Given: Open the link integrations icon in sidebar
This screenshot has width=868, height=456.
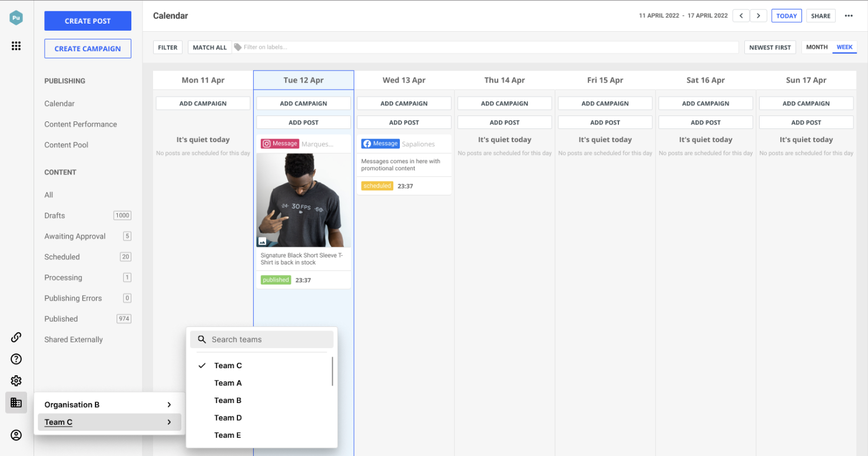Looking at the screenshot, I should click(16, 337).
